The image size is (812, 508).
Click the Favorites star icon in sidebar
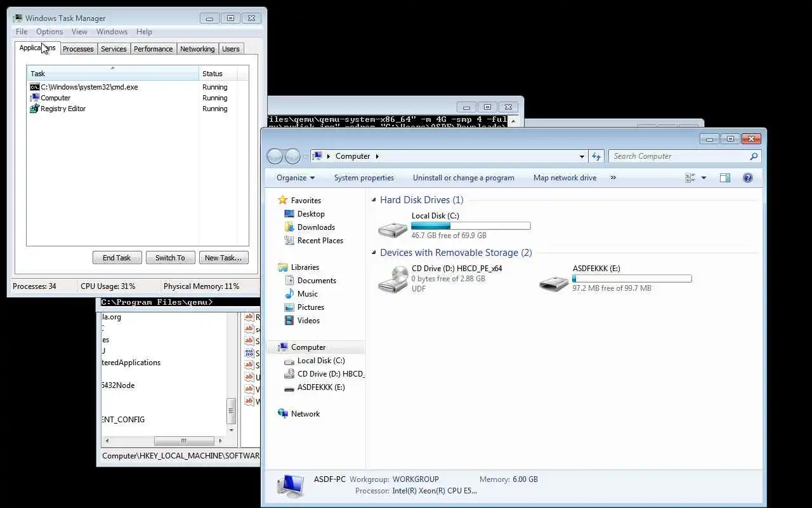(x=283, y=200)
